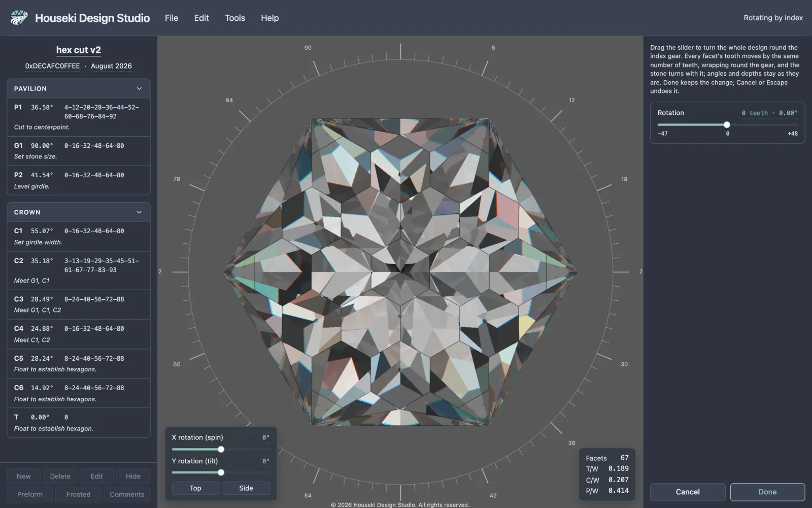Viewport: 812px width, 508px height.
Task: Select the P2 41.54° Level girdle row
Action: coord(79,180)
